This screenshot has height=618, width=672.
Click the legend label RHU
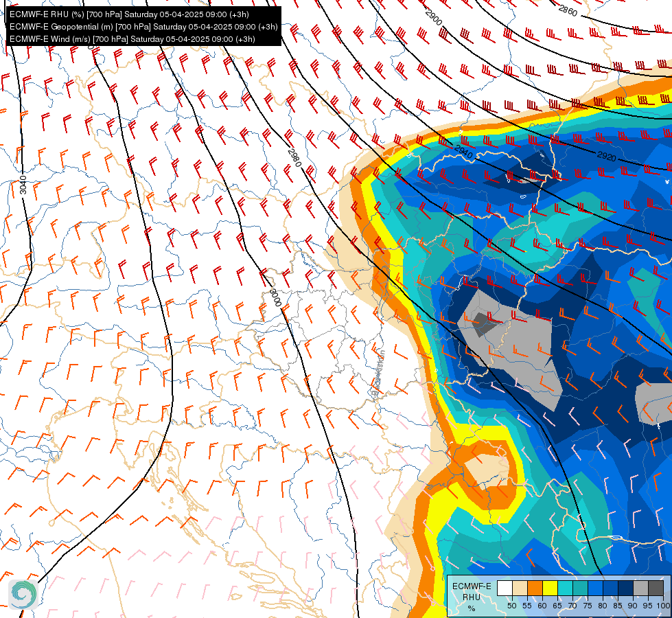(472, 597)
